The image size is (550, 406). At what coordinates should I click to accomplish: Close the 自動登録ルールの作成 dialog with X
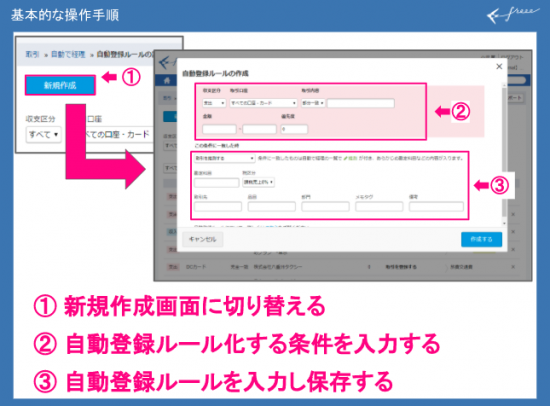click(499, 66)
